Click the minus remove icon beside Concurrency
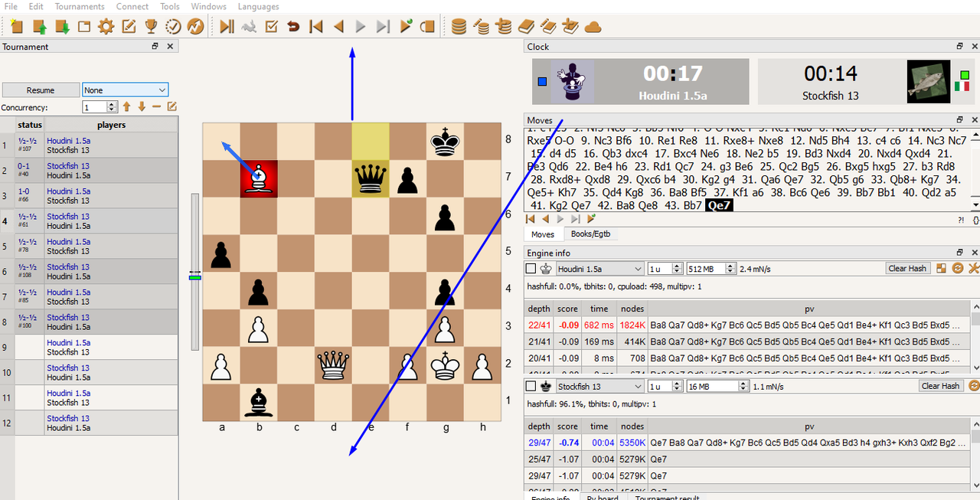Image resolution: width=980 pixels, height=500 pixels. (156, 107)
